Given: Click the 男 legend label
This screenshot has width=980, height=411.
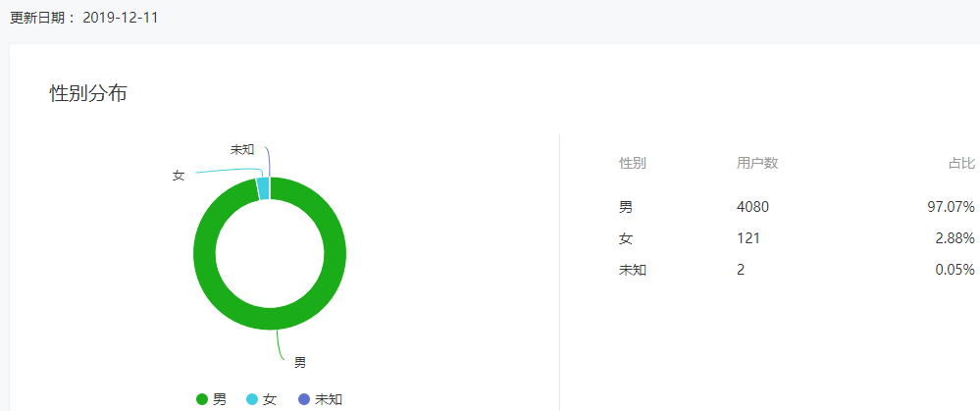Looking at the screenshot, I should pos(220,399).
